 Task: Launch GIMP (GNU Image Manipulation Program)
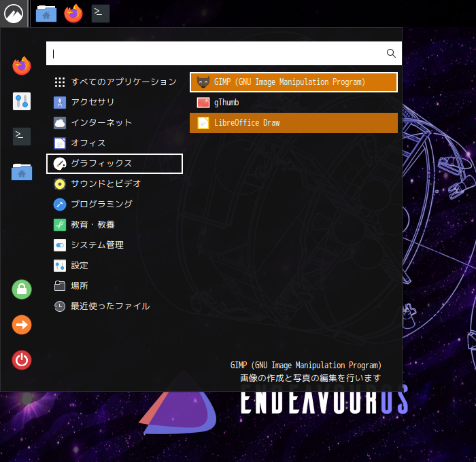click(294, 82)
